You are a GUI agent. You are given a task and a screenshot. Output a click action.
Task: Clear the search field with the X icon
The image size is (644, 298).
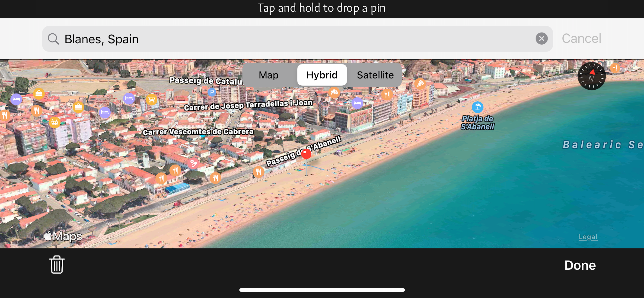tap(541, 39)
